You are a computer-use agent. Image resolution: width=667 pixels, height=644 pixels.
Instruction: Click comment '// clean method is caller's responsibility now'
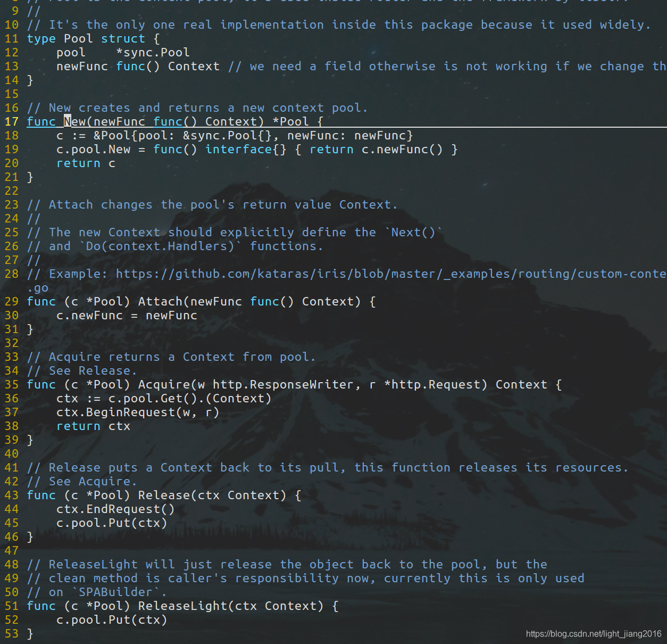click(x=305, y=578)
